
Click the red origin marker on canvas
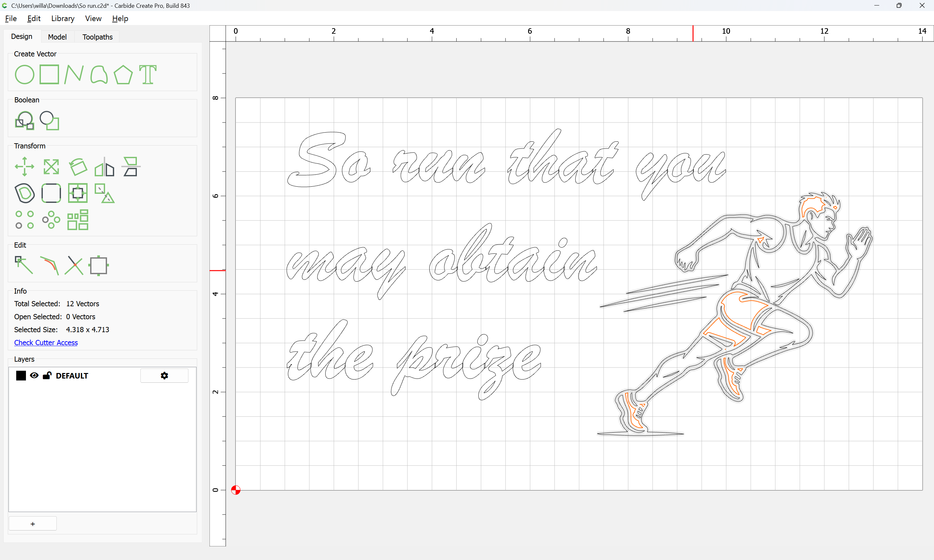pyautogui.click(x=235, y=490)
